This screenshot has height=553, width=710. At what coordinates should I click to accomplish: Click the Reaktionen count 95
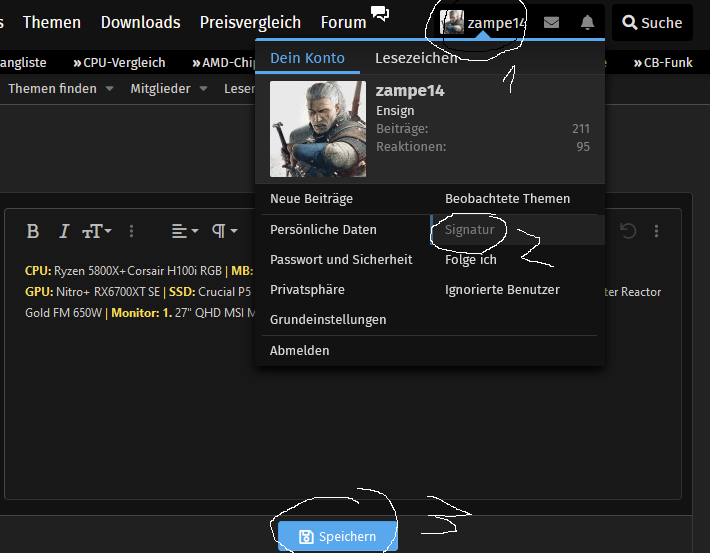(583, 147)
